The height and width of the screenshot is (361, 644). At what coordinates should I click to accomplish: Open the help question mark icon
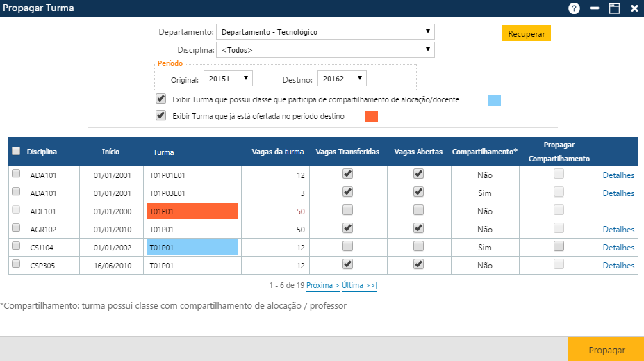574,8
